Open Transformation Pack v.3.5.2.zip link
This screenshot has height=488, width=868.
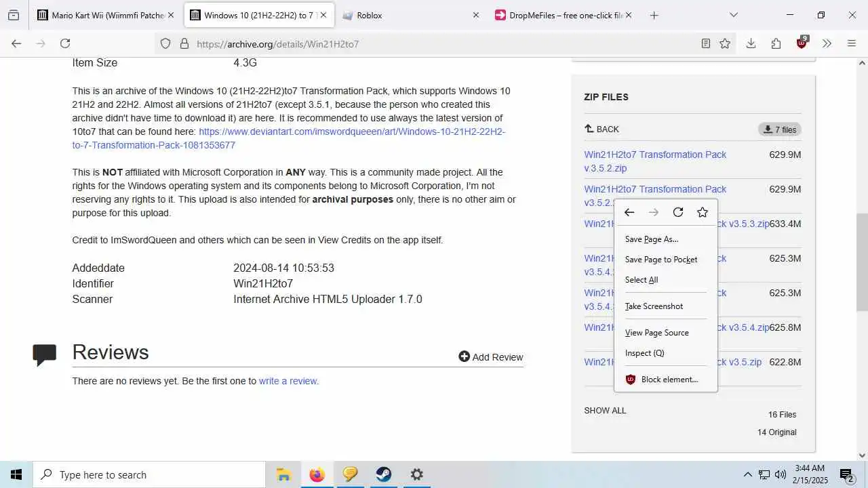pyautogui.click(x=655, y=161)
